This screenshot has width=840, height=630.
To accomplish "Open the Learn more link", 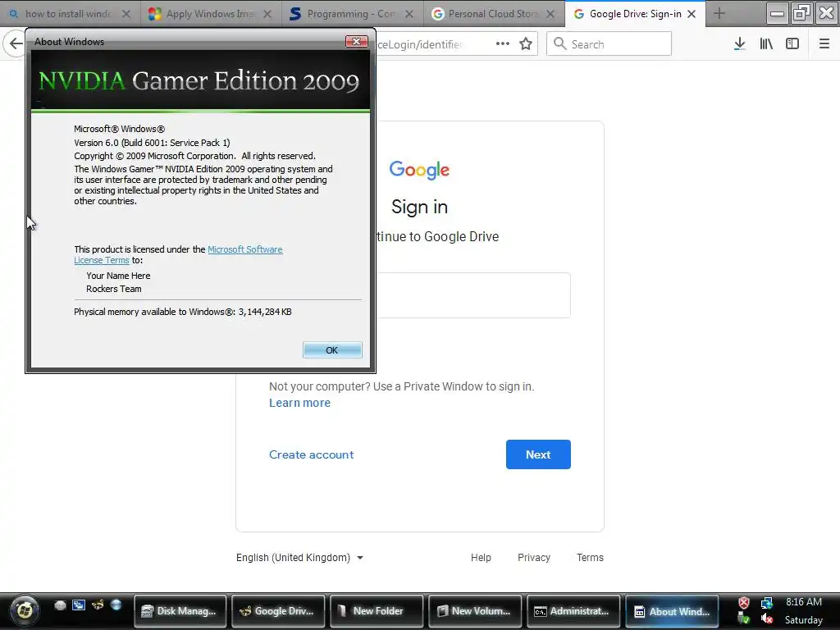I will click(299, 403).
